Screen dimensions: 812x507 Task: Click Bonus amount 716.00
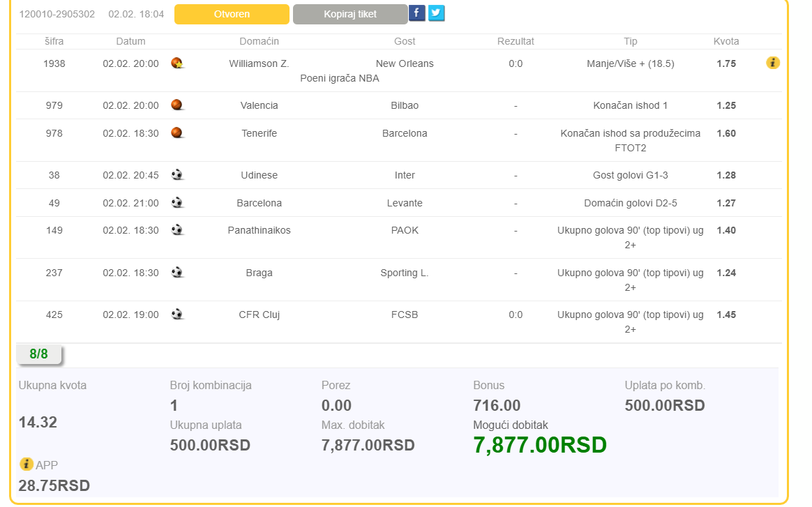pos(497,405)
